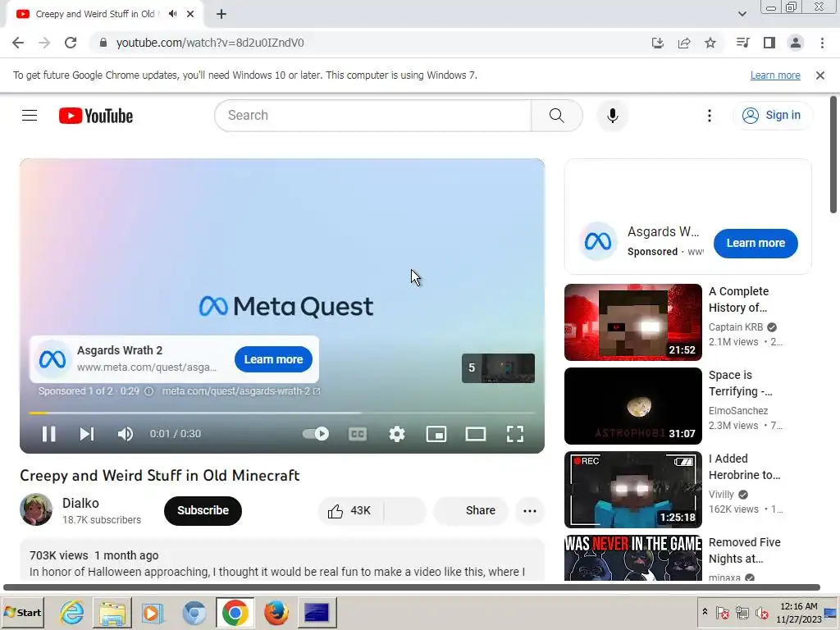Open Windows Start menu

[22, 612]
